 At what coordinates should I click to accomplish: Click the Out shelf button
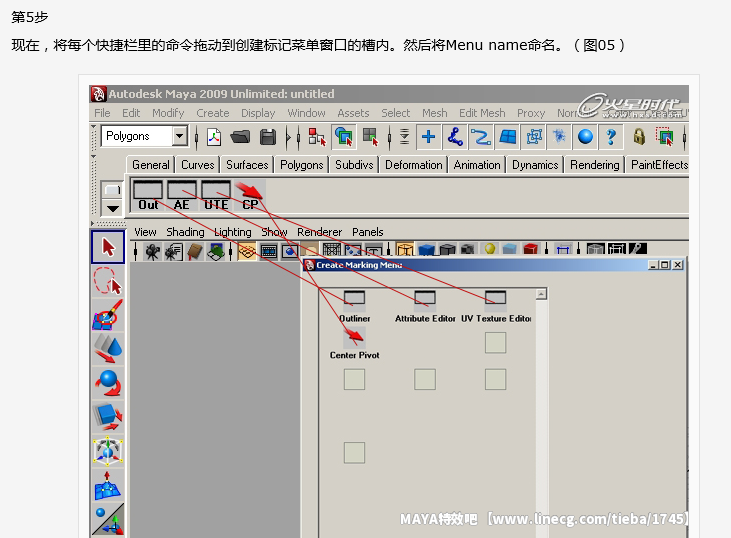coord(148,195)
